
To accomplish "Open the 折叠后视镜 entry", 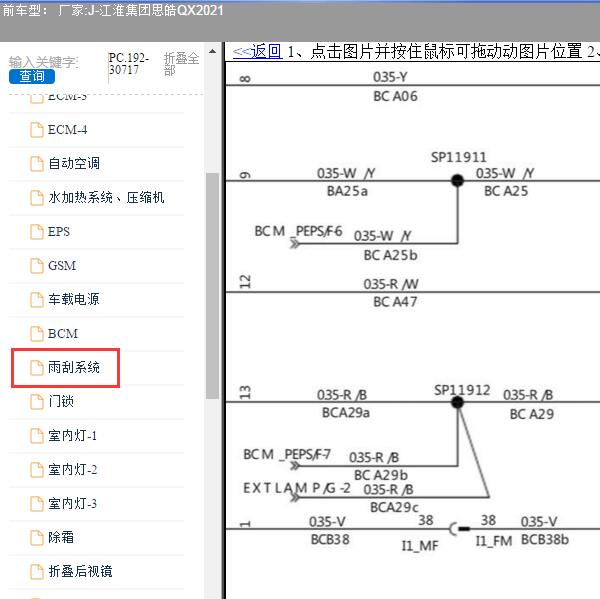I will 80,571.
